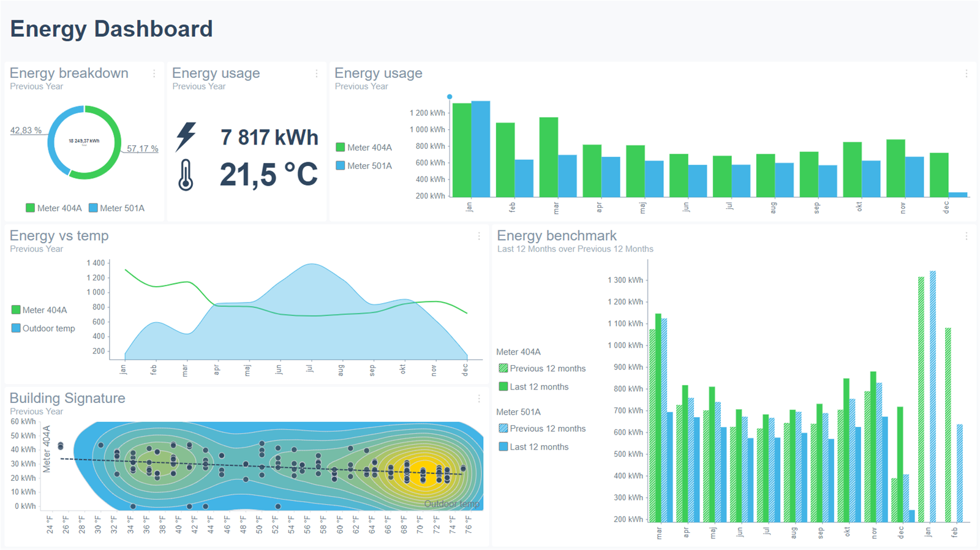
Task: Click the 7 817 kWh energy value
Action: pyautogui.click(x=269, y=138)
